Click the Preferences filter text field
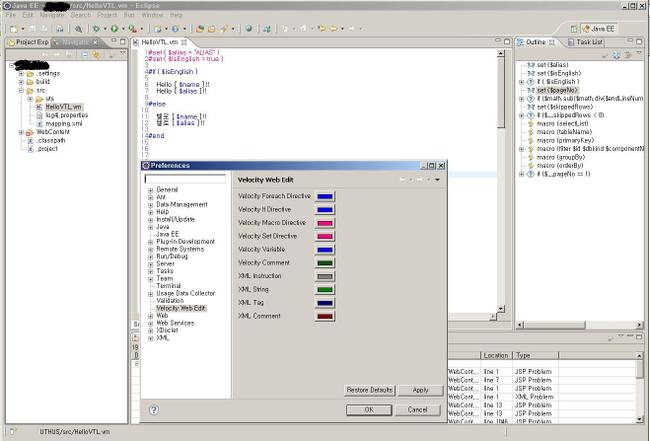The height and width of the screenshot is (441, 650). click(x=185, y=179)
